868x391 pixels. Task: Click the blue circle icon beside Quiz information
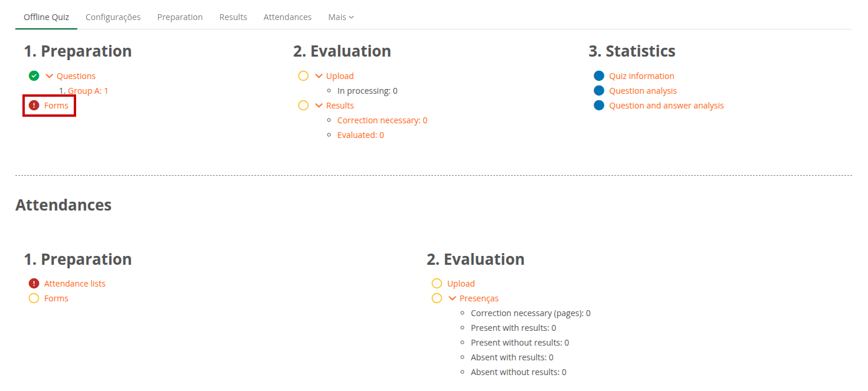coord(599,75)
